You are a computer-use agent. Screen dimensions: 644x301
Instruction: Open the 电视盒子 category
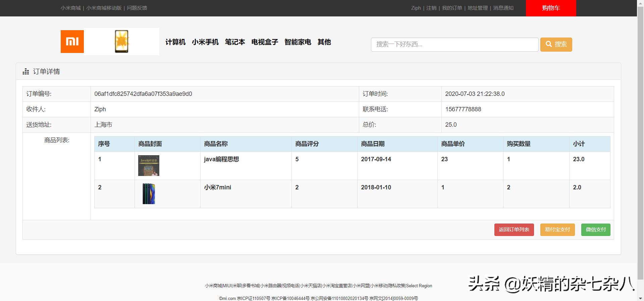[265, 42]
